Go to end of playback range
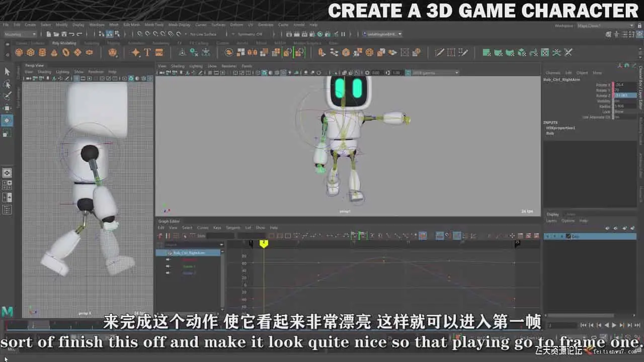 tap(636, 325)
